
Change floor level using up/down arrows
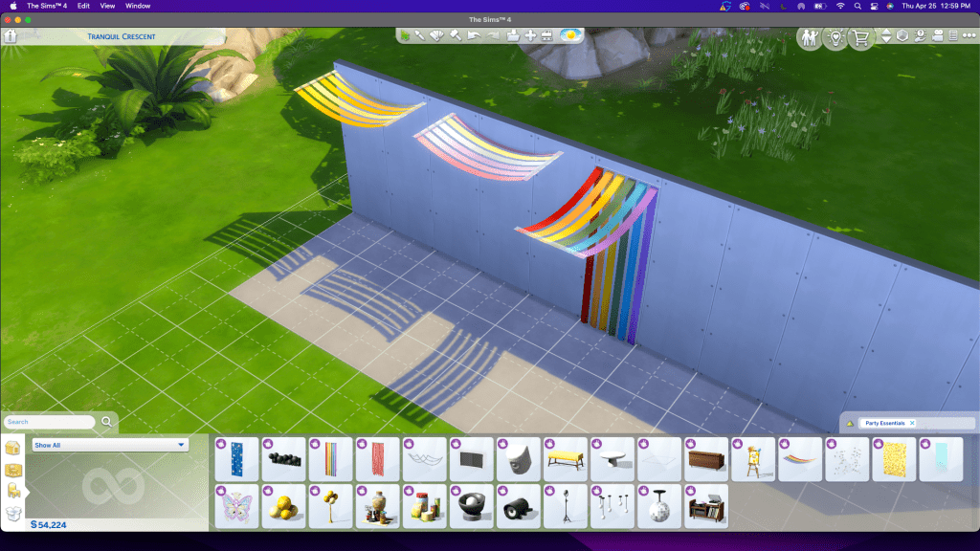pyautogui.click(x=885, y=36)
